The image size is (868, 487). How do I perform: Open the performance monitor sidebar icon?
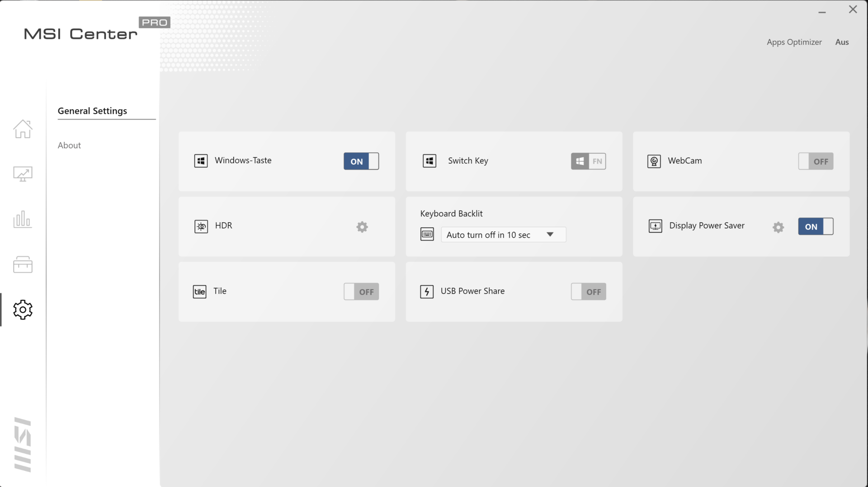[23, 174]
